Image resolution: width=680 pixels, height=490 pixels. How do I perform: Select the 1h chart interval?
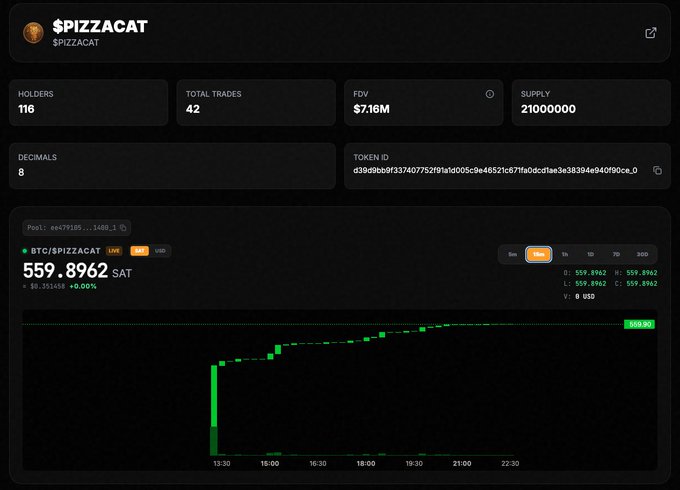click(x=565, y=255)
